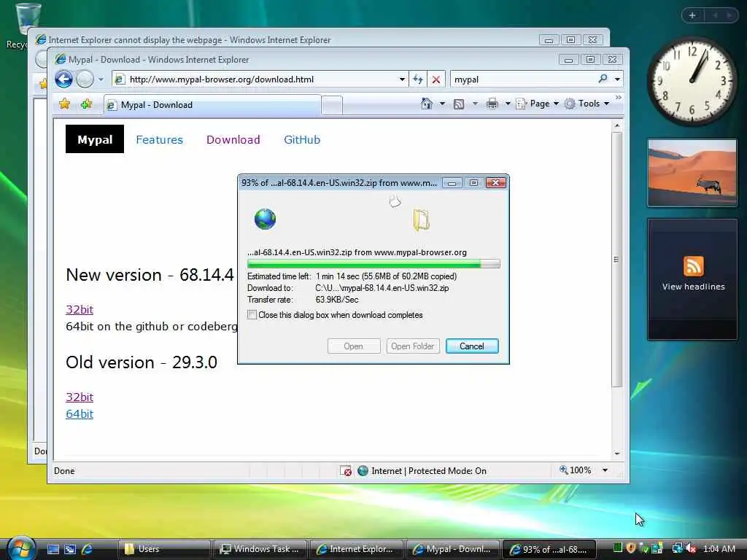Click the page vertical scrollbar thumb
Viewport: 747px width, 560px height.
pyautogui.click(x=616, y=260)
